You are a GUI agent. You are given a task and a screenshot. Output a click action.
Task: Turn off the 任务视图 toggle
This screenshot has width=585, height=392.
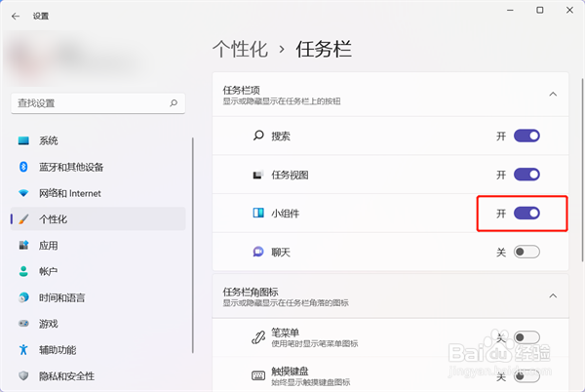click(x=526, y=175)
